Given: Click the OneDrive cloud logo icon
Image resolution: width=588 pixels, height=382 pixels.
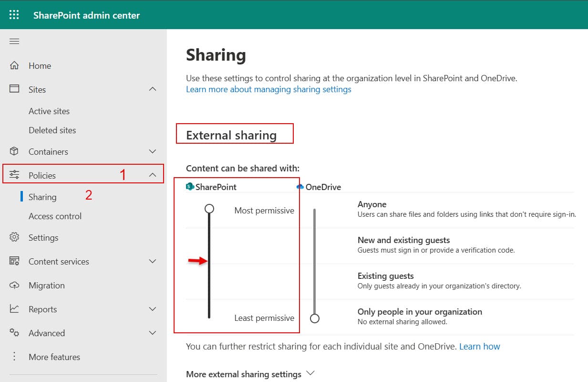Looking at the screenshot, I should [300, 187].
